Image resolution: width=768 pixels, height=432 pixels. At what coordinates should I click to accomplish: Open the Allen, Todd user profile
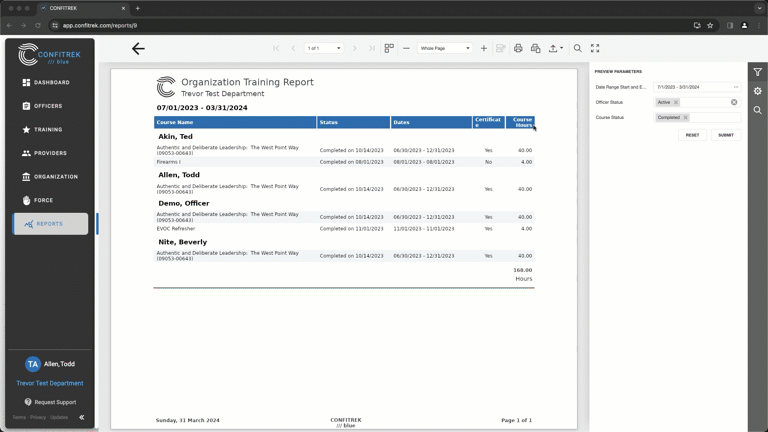click(x=50, y=364)
